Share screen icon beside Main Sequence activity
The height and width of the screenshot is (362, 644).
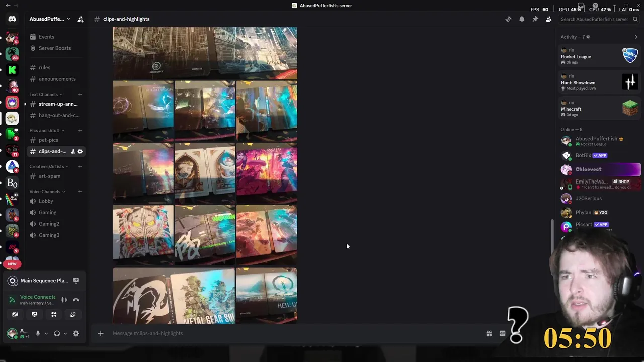point(76,281)
